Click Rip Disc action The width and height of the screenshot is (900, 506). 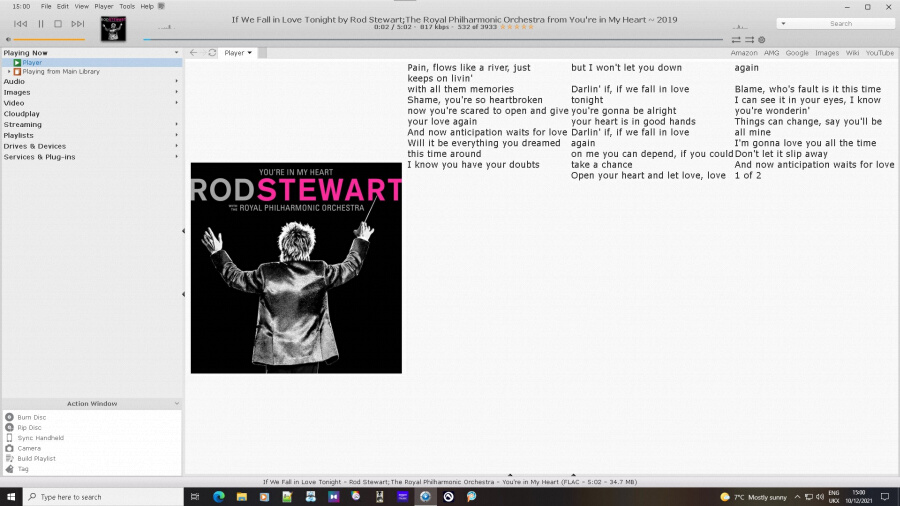coord(29,427)
